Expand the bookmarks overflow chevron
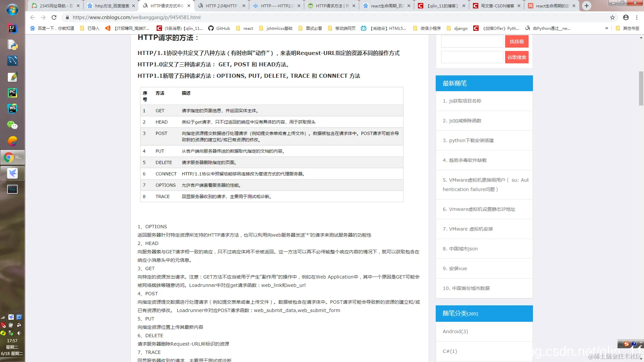The width and height of the screenshot is (644, 362). [x=606, y=28]
